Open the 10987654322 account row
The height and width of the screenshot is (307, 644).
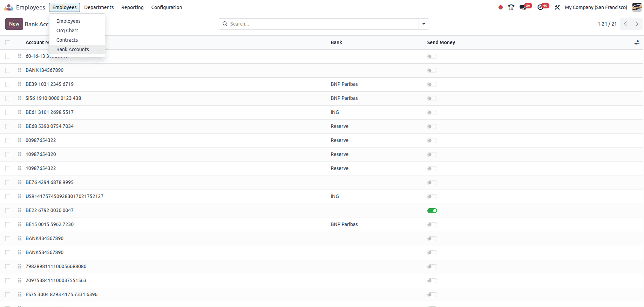point(322,169)
